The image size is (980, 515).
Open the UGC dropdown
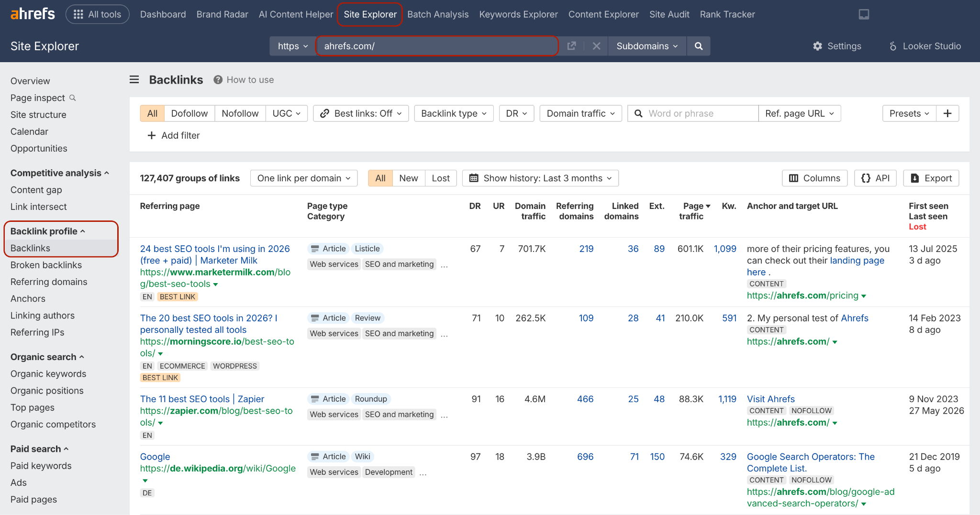coord(287,113)
